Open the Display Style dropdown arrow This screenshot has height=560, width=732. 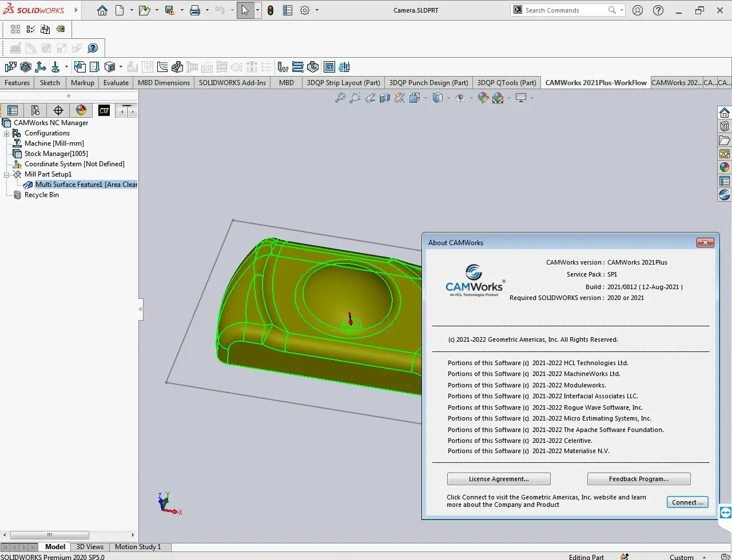448,98
